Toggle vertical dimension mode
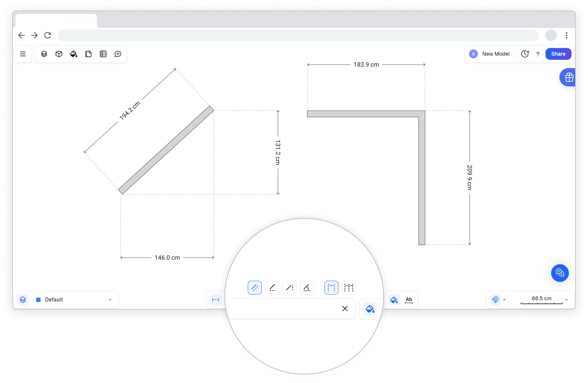This screenshot has width=588, height=383. coord(290,288)
